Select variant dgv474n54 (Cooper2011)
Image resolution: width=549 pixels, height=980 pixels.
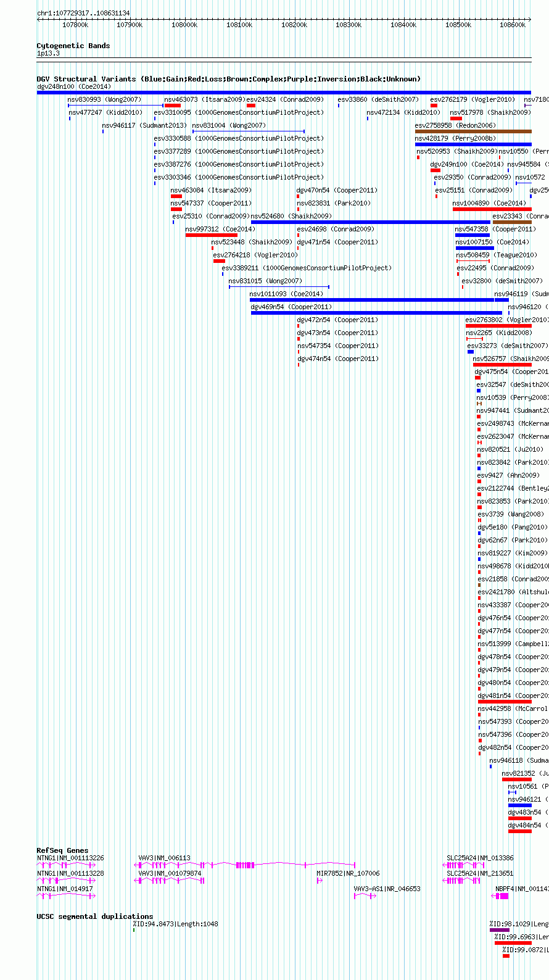click(x=338, y=359)
